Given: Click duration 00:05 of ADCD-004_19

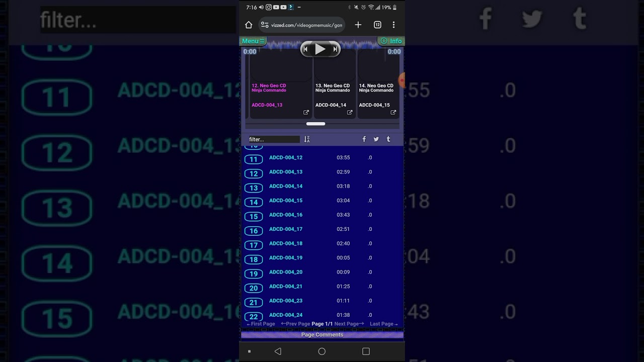Looking at the screenshot, I should (x=343, y=258).
